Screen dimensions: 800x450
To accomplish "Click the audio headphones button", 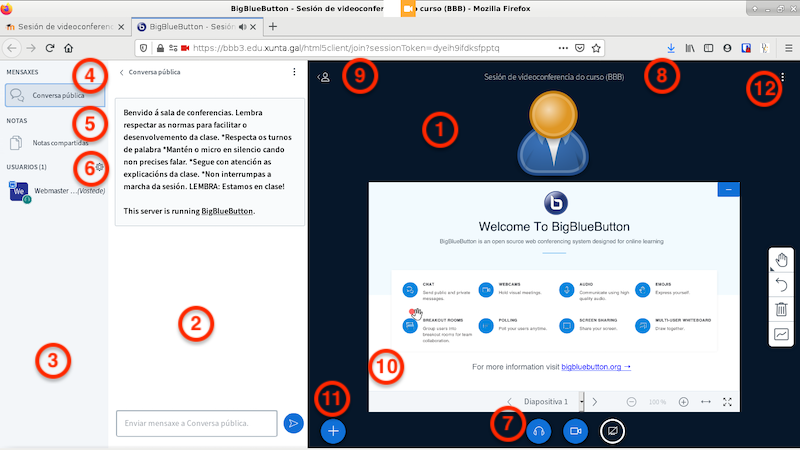I will [x=538, y=431].
